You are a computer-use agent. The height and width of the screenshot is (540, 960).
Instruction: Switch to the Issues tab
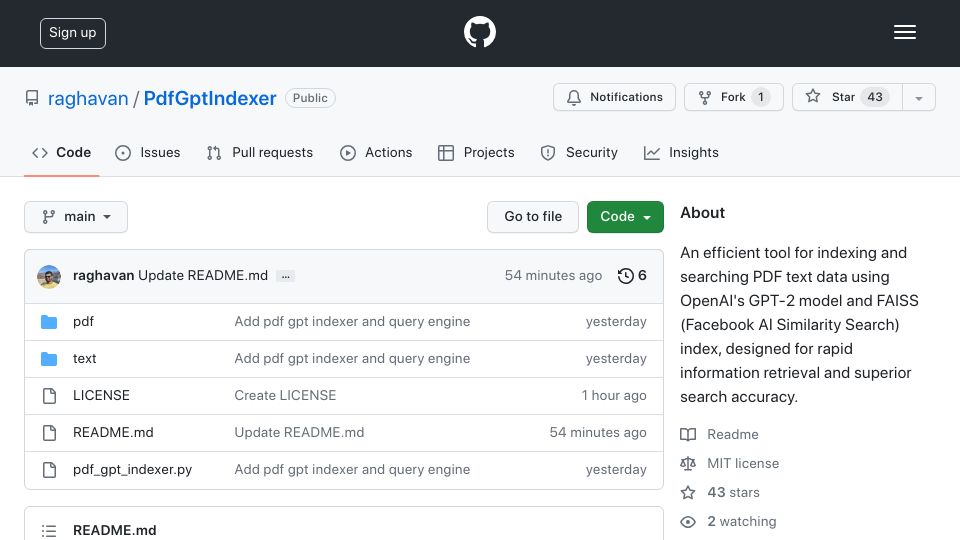click(148, 152)
